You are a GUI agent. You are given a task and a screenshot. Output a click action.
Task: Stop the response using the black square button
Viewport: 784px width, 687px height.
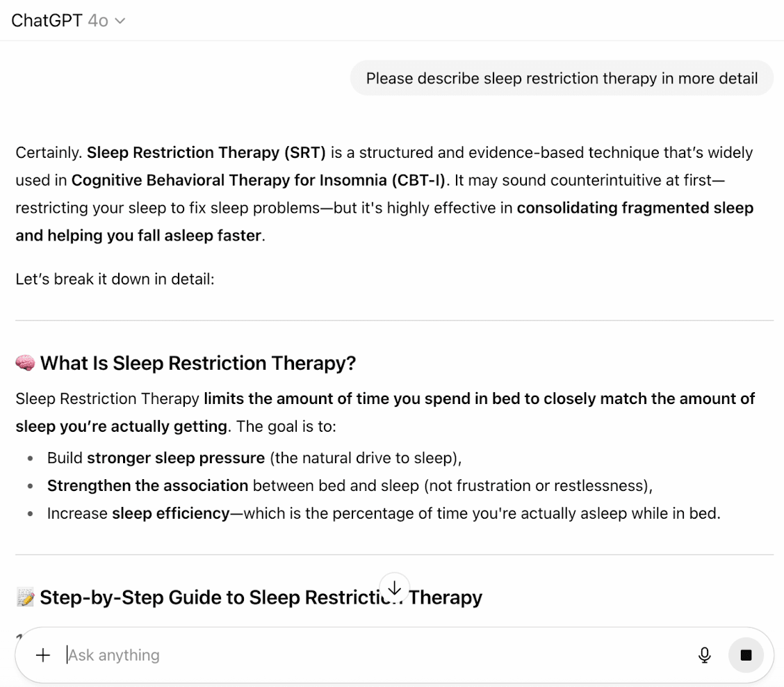click(746, 655)
